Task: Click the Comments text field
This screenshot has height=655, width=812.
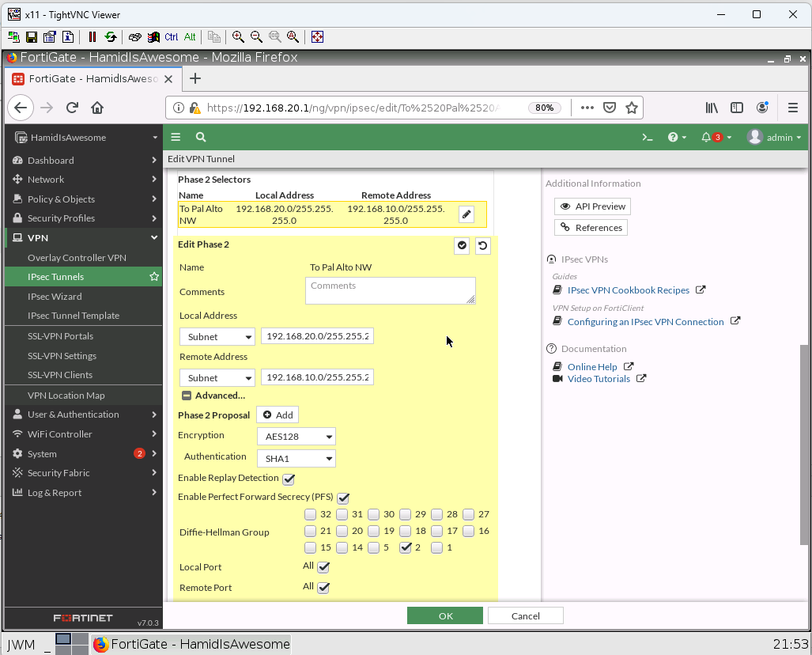Action: point(390,290)
